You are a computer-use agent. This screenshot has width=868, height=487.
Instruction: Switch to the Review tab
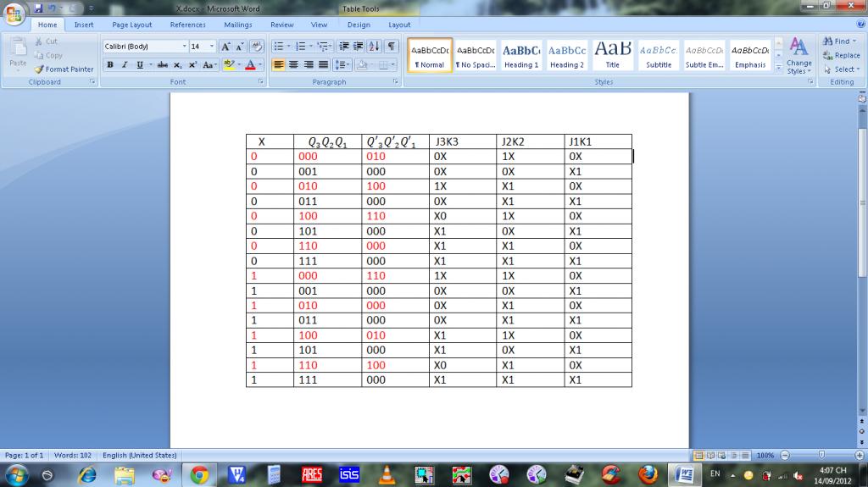pos(281,25)
